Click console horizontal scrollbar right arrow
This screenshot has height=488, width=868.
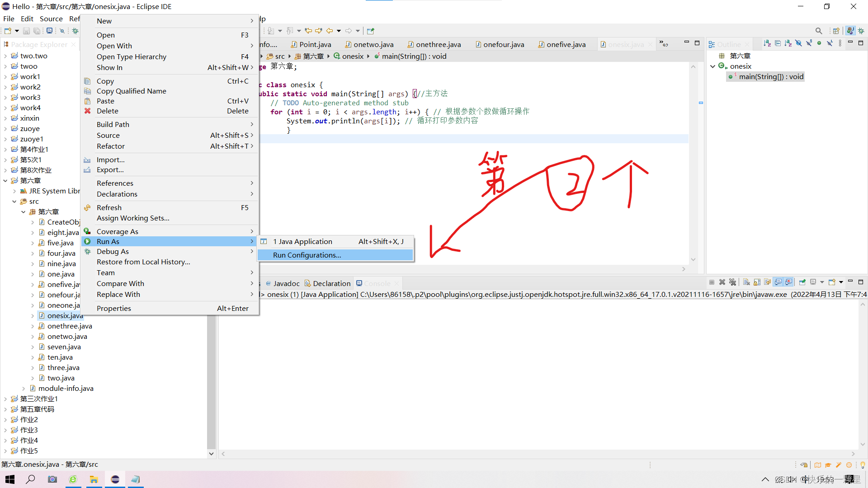coord(853,454)
